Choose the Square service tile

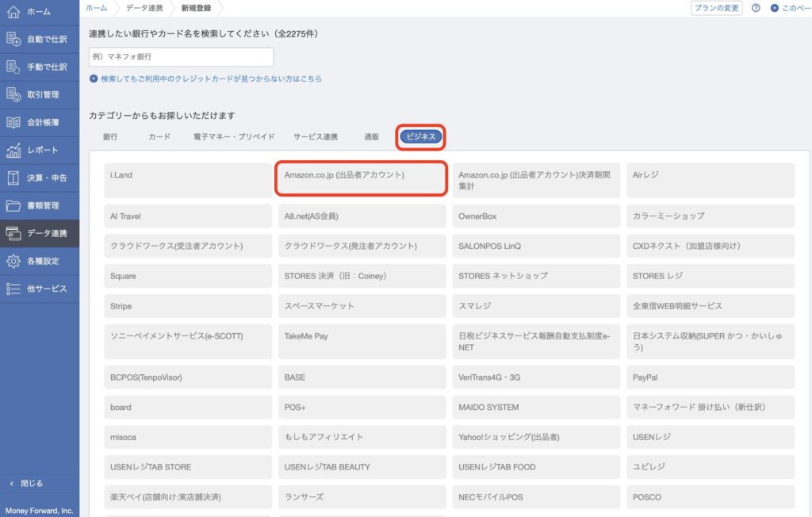click(188, 276)
